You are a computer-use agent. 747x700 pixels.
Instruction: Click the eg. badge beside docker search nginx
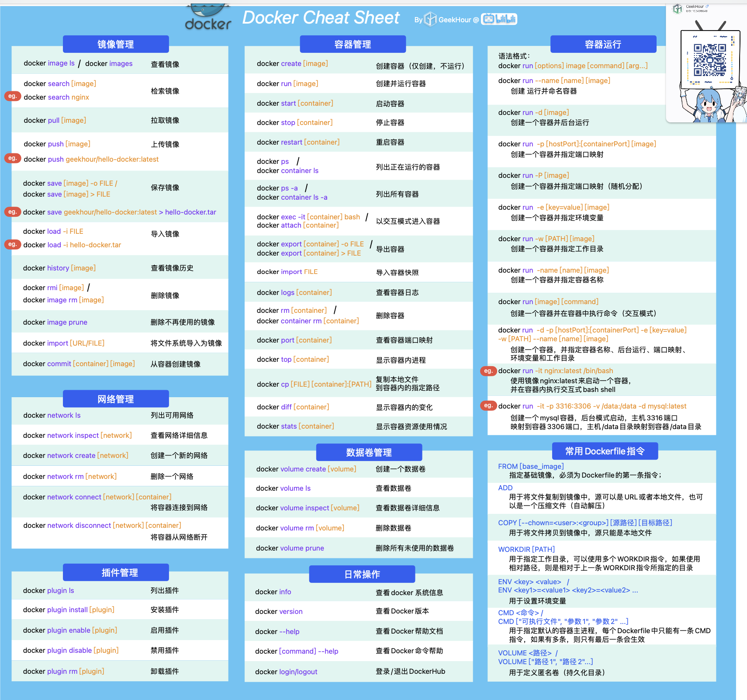pyautogui.click(x=12, y=96)
